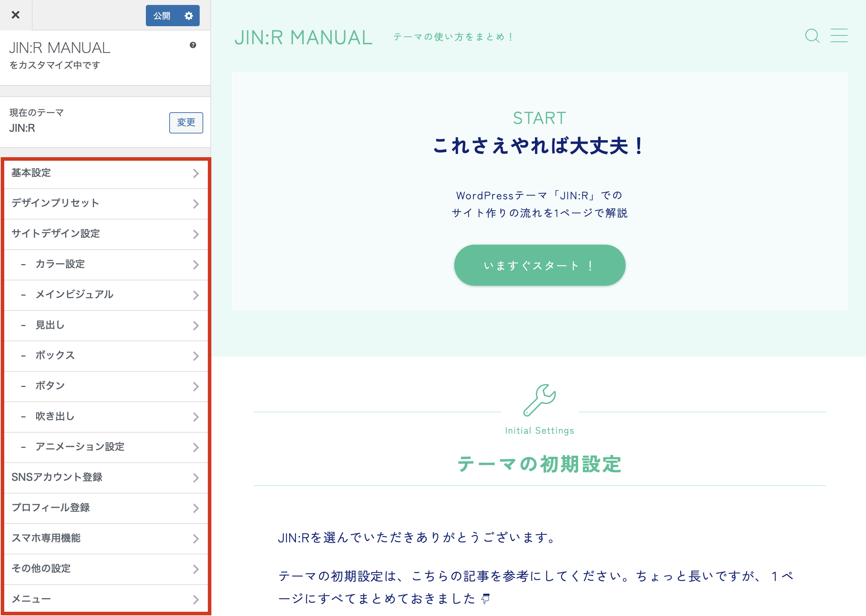
Task: Open the サイトデザイン設定 section
Action: point(106,234)
